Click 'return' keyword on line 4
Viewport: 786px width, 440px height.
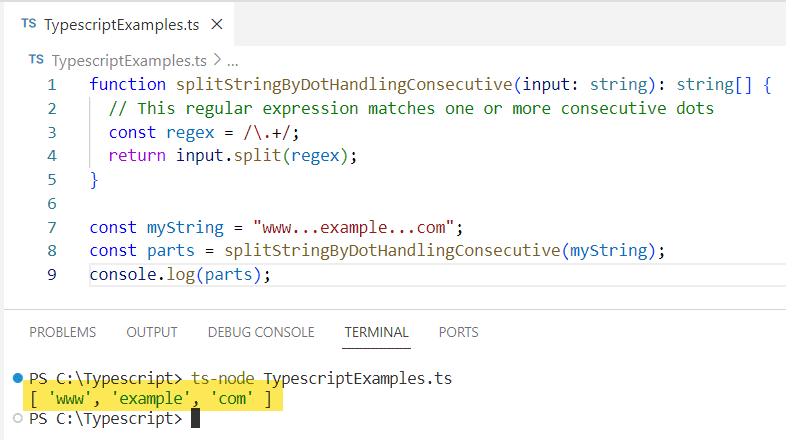tap(137, 156)
